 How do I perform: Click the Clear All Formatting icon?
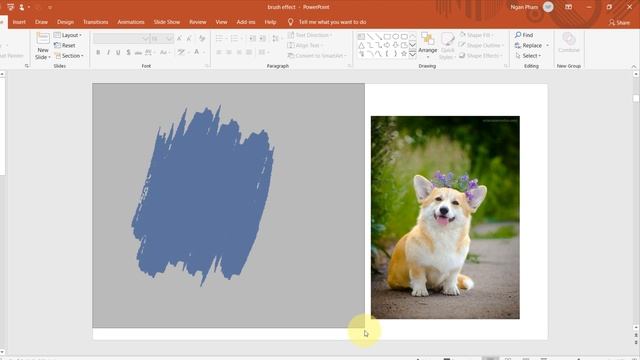(202, 39)
